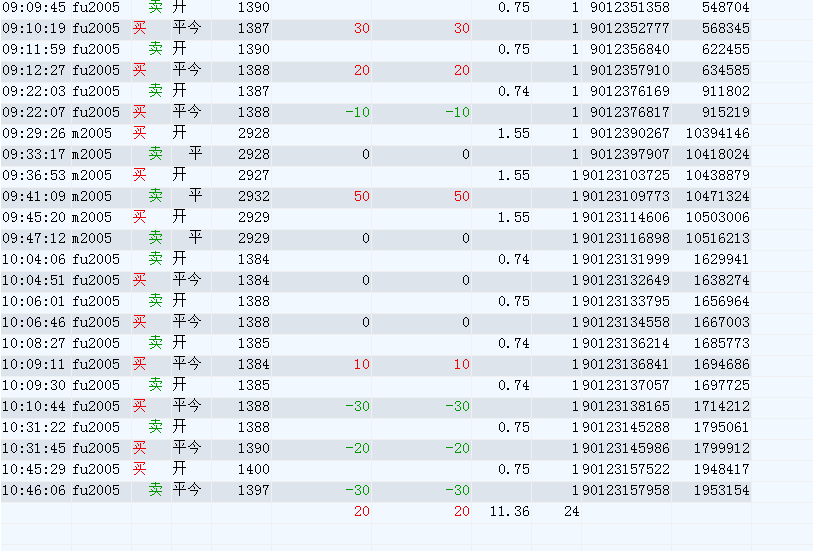Click the 09:22:07 timestamp
Screen dimensions: 813x551
[x=35, y=112]
